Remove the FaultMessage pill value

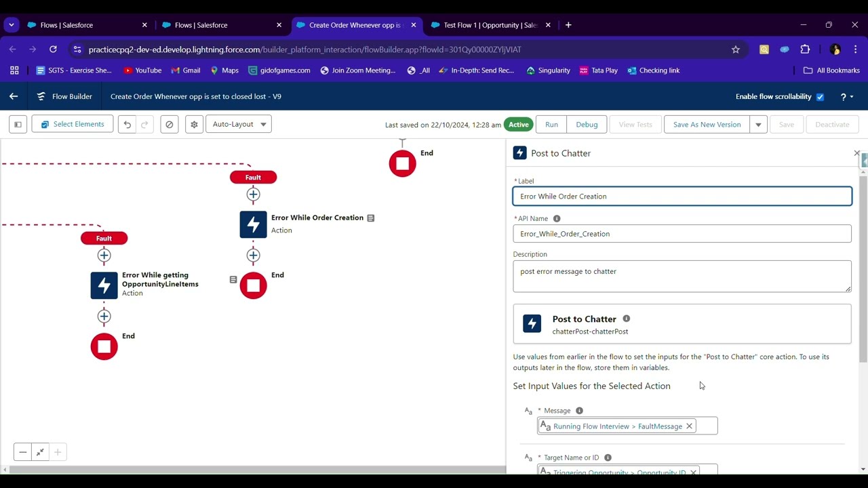(689, 426)
